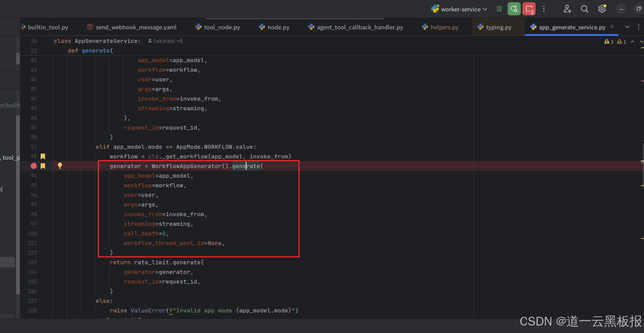
Task: Open the quick-fix lightbulb on line 93
Action: 60,165
